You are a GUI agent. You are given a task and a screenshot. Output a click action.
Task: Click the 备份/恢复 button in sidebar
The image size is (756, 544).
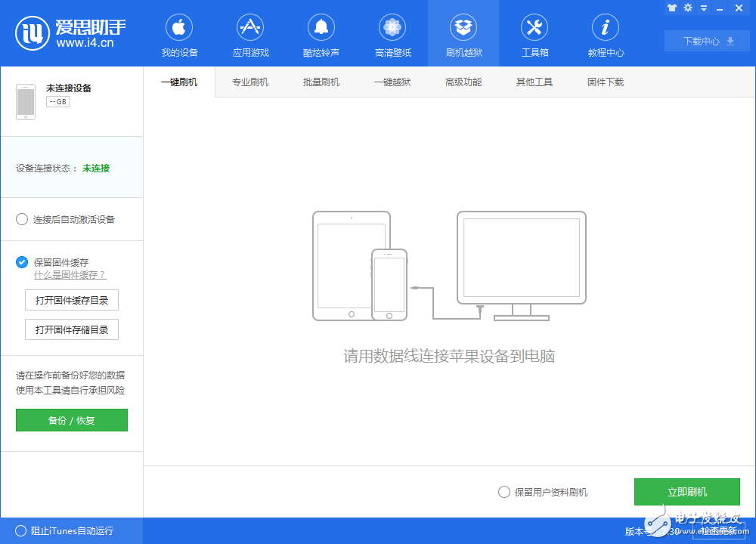click(71, 420)
